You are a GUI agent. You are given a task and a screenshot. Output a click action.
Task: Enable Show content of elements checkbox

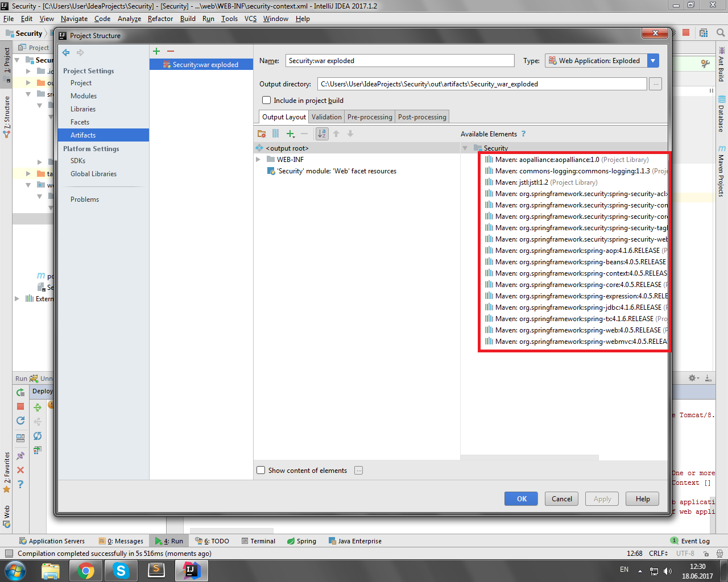261,470
